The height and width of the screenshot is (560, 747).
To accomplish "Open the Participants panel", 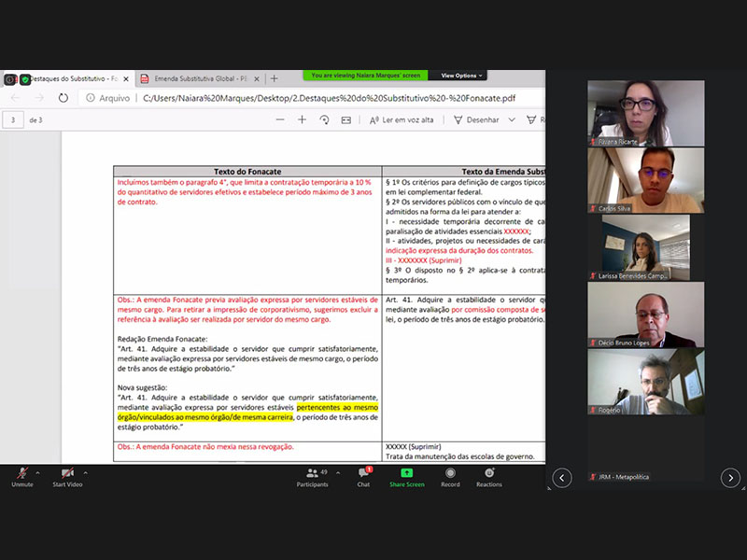I will [x=312, y=474].
